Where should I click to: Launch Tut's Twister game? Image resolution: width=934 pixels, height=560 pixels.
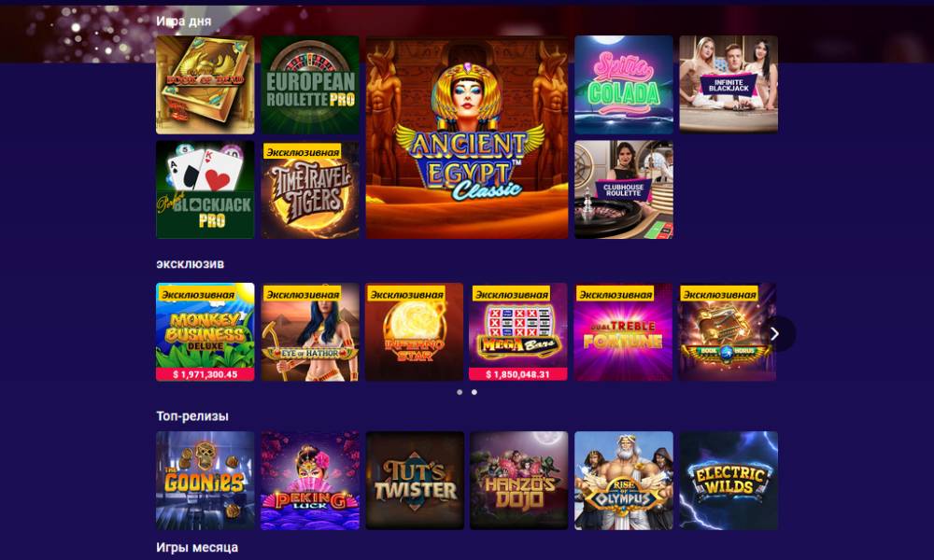click(415, 481)
